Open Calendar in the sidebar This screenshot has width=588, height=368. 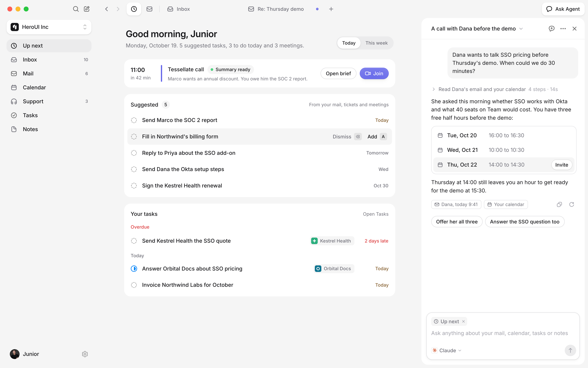point(49,87)
